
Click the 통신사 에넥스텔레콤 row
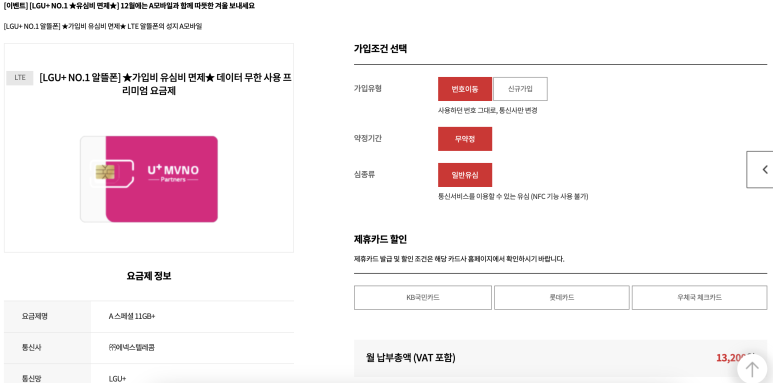click(149, 348)
